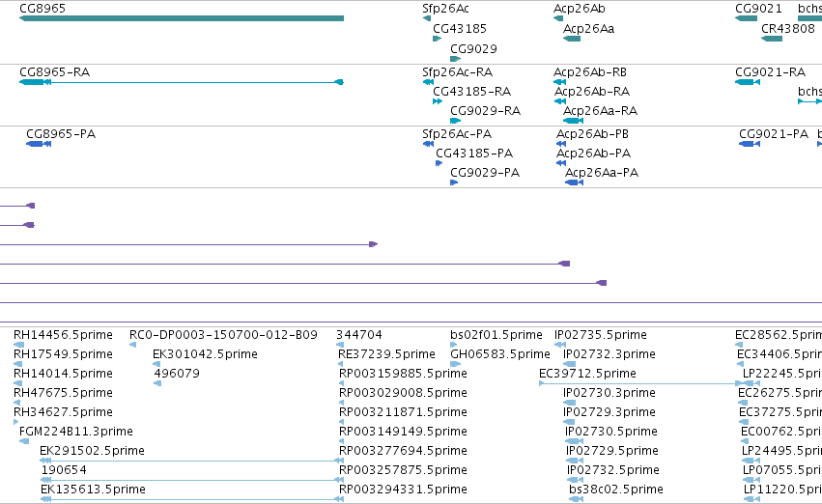Click the Acp26Aa gene feature
822x504 pixels.
[572, 39]
